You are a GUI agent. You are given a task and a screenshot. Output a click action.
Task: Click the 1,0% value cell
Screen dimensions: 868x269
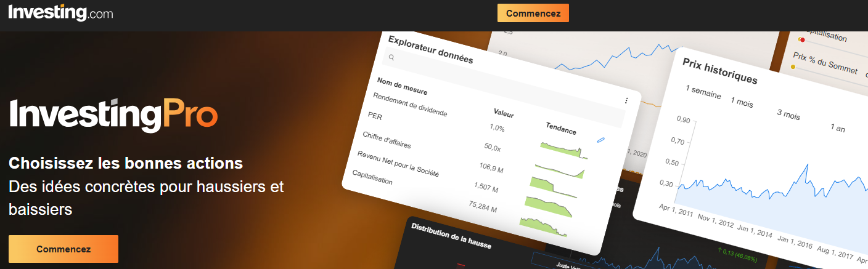coord(497,127)
